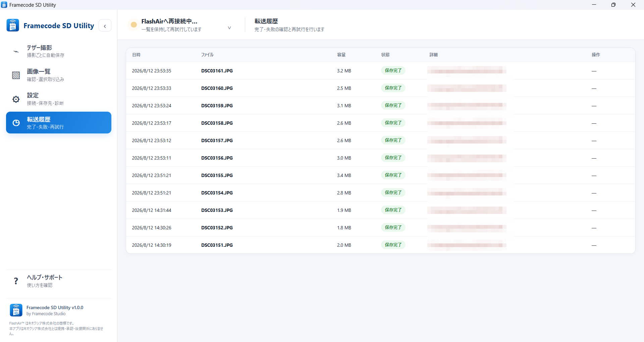The image size is (644, 342).
Task: Open the 画像一覧 menu item
Action: click(x=59, y=75)
